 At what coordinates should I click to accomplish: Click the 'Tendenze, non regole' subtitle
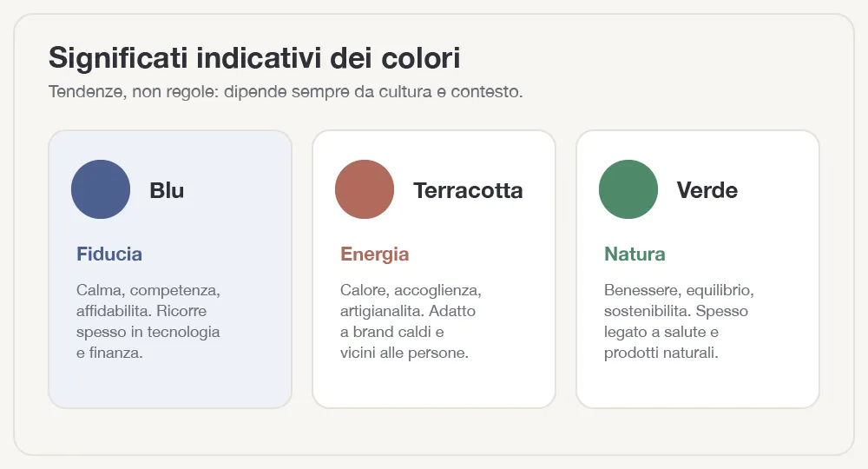(x=286, y=91)
